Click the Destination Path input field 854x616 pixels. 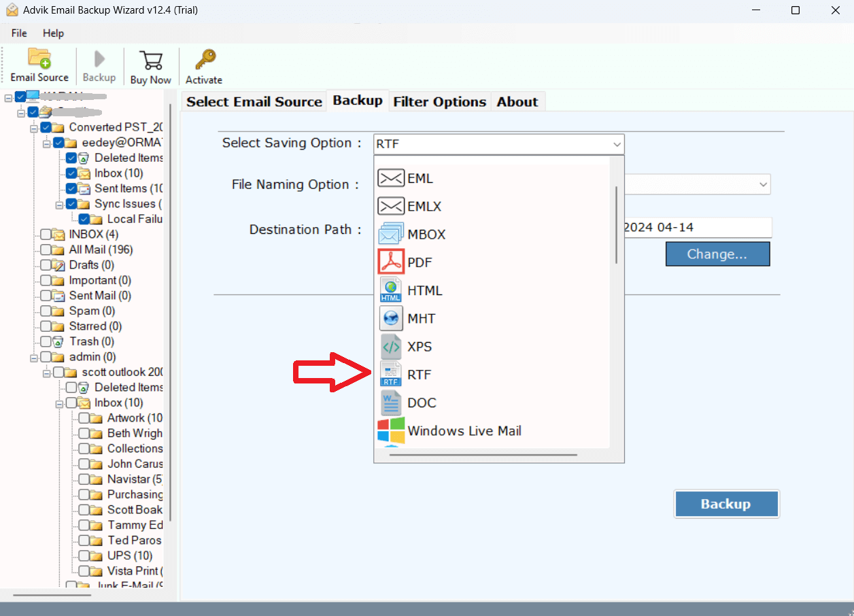[698, 228]
